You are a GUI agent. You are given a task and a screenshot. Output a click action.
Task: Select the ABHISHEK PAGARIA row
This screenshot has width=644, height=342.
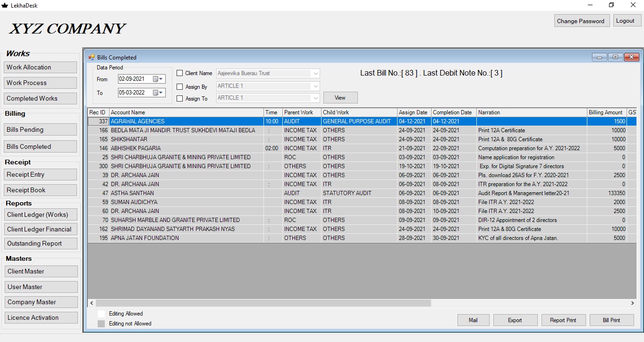pos(362,148)
